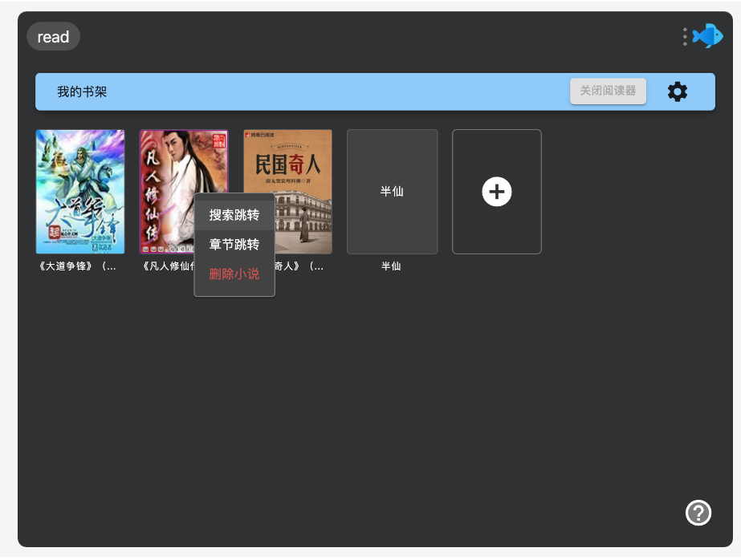
Task: Click the 我的书架 header title
Action: [x=82, y=92]
